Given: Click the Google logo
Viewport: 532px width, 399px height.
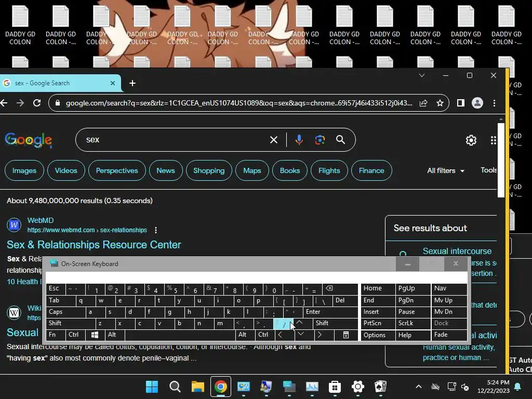Looking at the screenshot, I should 29,140.
